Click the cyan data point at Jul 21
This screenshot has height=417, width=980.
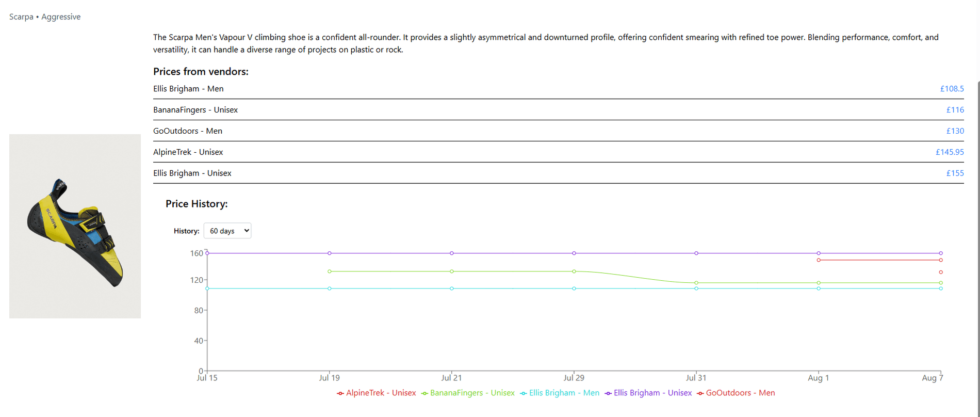(x=452, y=288)
